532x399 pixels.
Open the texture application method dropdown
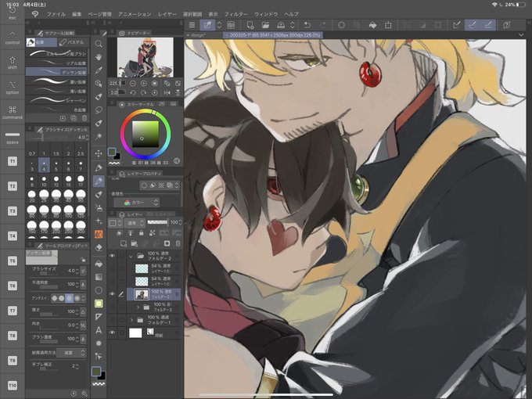(x=71, y=353)
